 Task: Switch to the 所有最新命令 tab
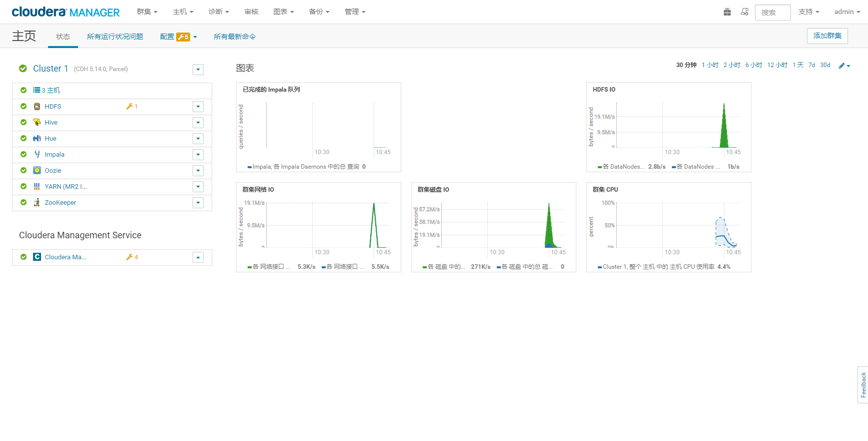click(x=235, y=37)
